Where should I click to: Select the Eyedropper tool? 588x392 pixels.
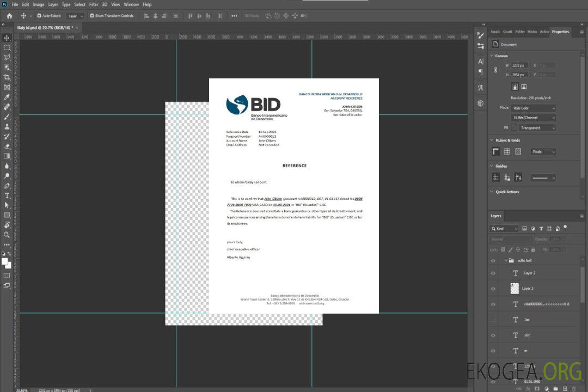[7, 97]
